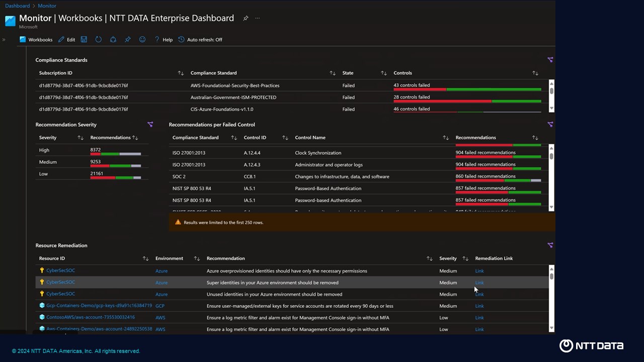Click the Refresh icon in the workbook toolbar
644x362 pixels.
point(99,40)
